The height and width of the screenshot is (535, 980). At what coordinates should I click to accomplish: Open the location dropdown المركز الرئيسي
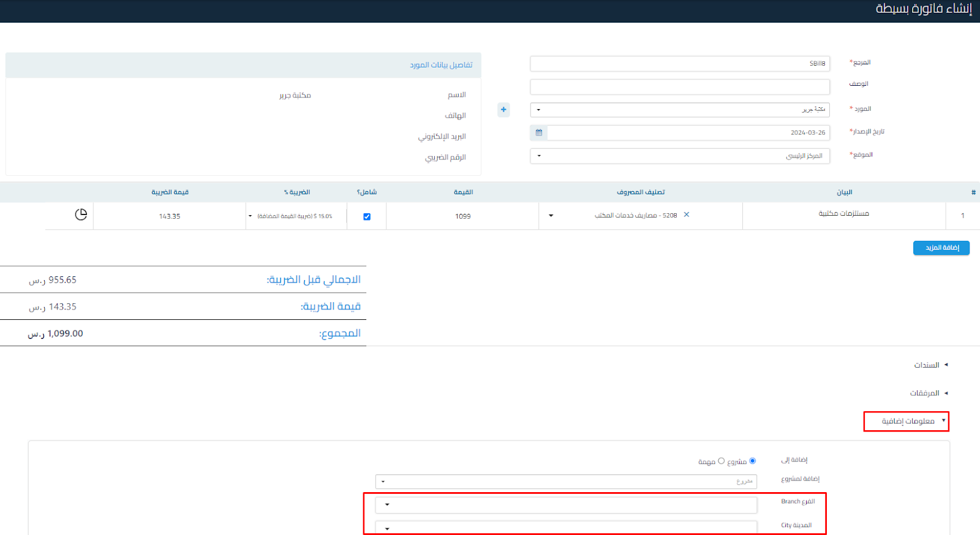coord(680,156)
